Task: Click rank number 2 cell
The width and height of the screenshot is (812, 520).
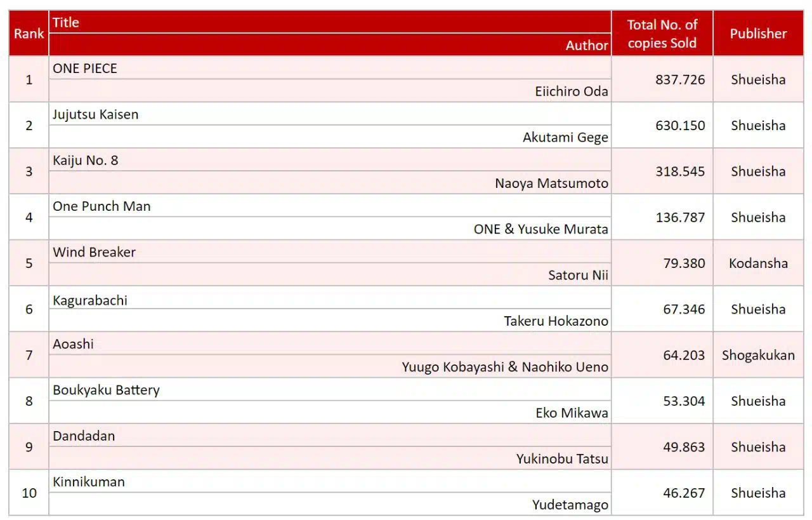Action: pos(29,125)
